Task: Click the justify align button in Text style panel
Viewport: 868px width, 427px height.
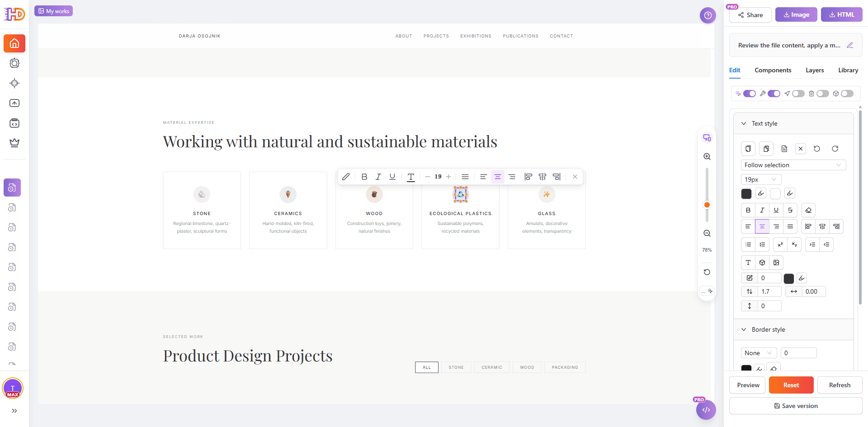Action: pyautogui.click(x=790, y=226)
